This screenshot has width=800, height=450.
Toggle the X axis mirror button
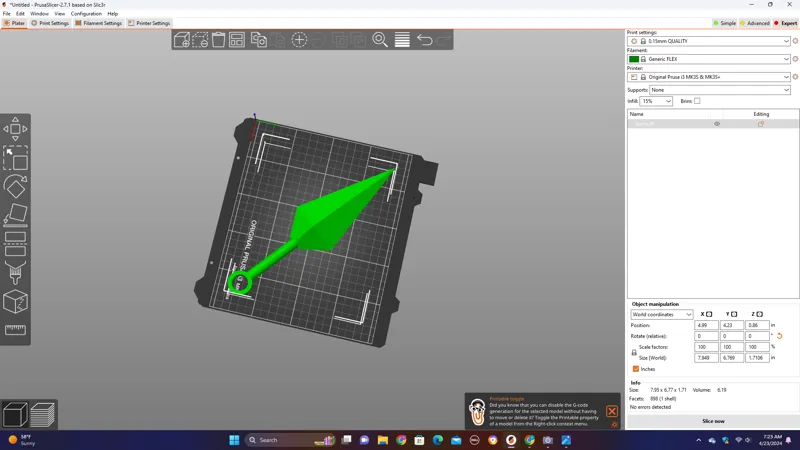[x=709, y=314]
